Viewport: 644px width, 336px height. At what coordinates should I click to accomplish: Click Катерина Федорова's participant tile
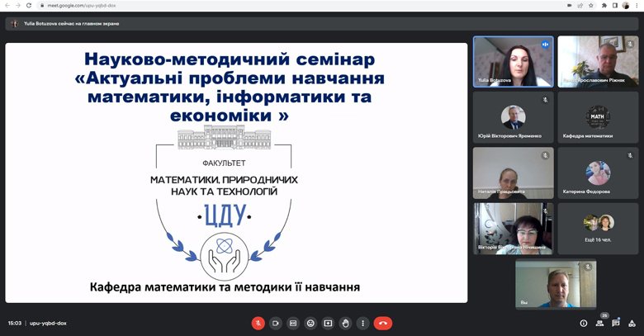[598, 173]
